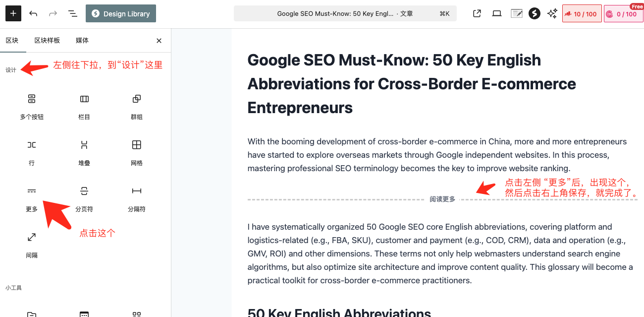Open the document overview list
This screenshot has width=644, height=317.
coord(73,13)
